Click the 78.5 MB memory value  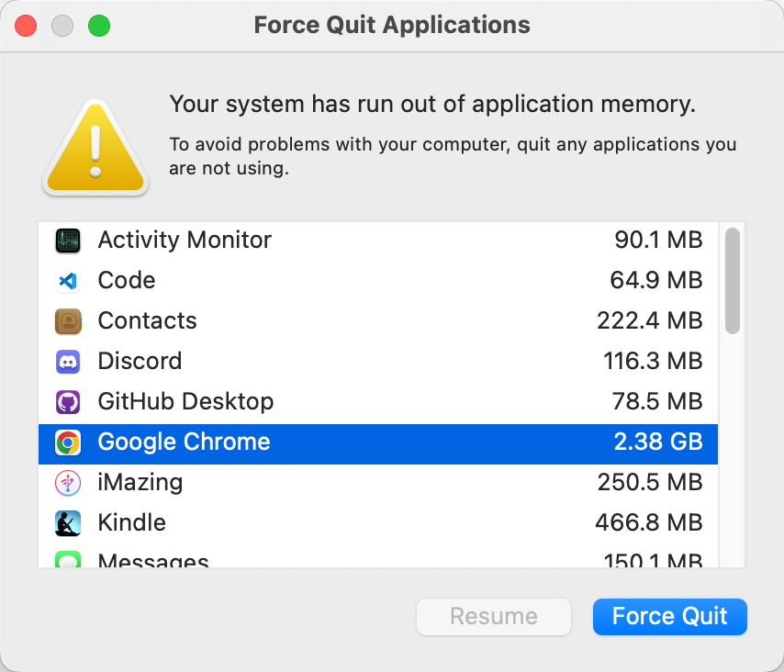tap(657, 402)
